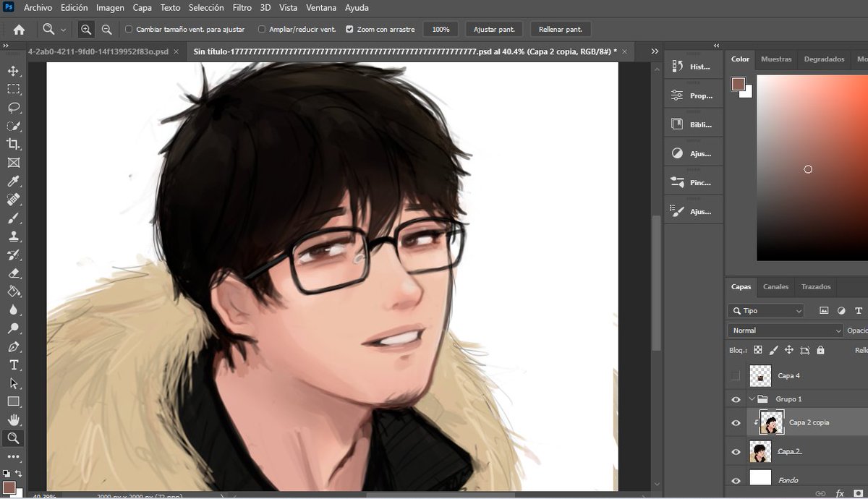This screenshot has width=868, height=499.
Task: Switch to the Muestras tab
Action: [776, 59]
